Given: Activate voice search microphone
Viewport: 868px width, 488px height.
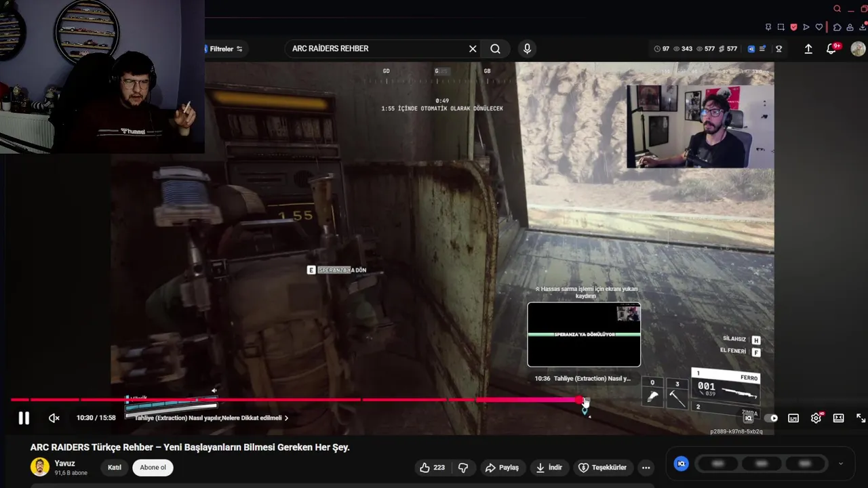Looking at the screenshot, I should click(x=527, y=49).
